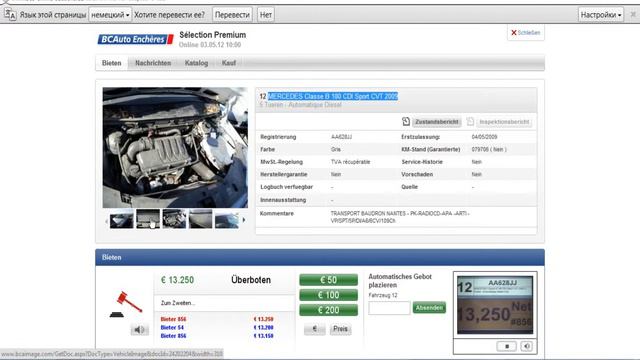Dismiss the translation bar with the X
Image resolution: width=640 pixels, height=360 pixels.
tap(633, 15)
